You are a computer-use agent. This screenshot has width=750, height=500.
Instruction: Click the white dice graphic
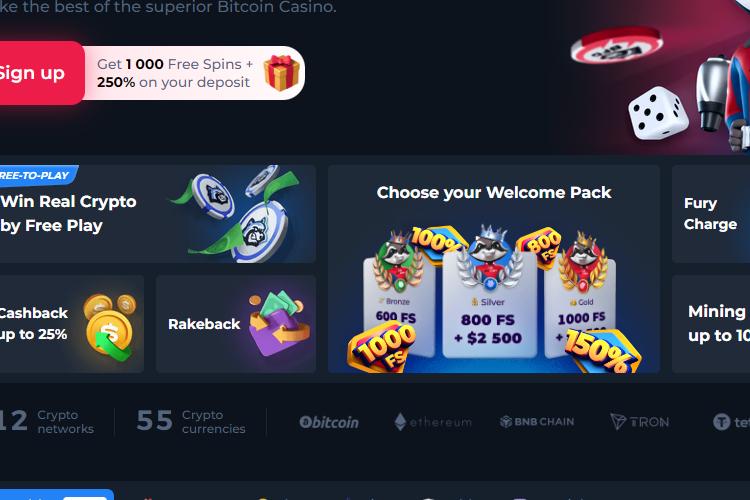(658, 112)
